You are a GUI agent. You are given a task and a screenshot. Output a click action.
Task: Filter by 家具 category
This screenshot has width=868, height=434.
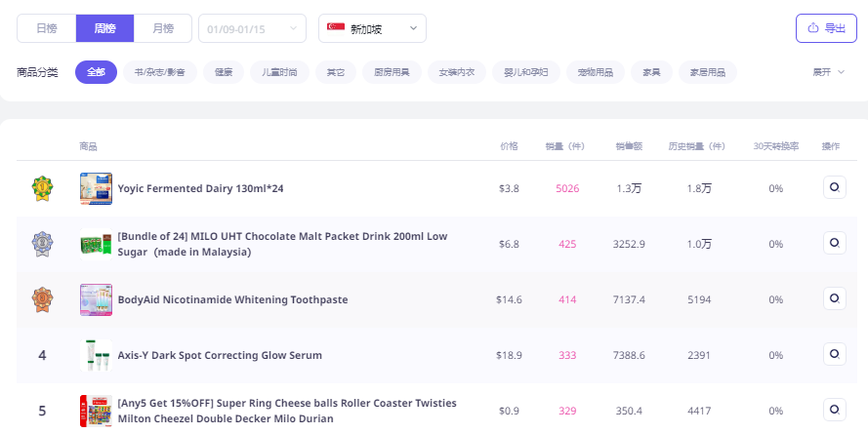pos(651,72)
